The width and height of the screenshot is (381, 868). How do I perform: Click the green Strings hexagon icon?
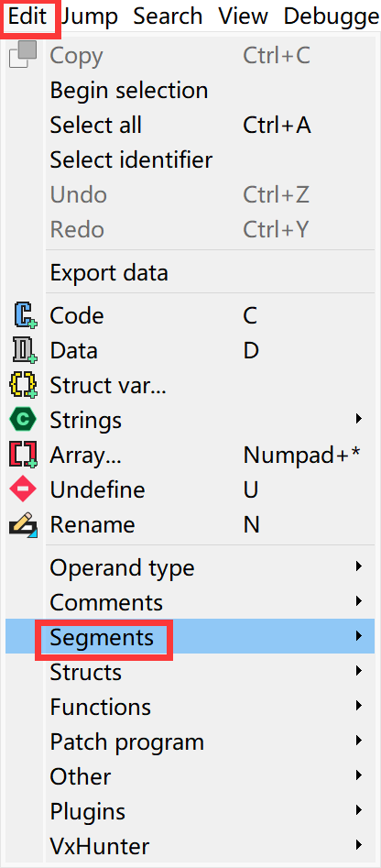[x=23, y=420]
